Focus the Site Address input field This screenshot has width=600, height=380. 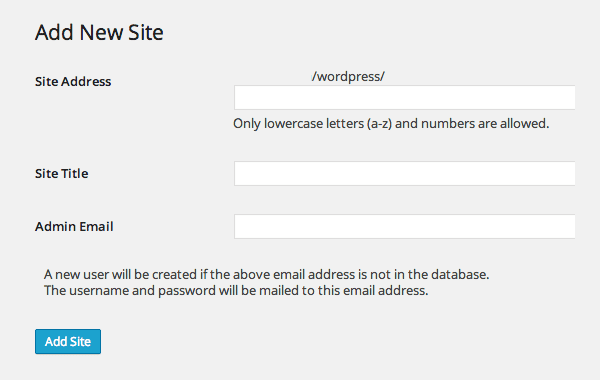[404, 98]
